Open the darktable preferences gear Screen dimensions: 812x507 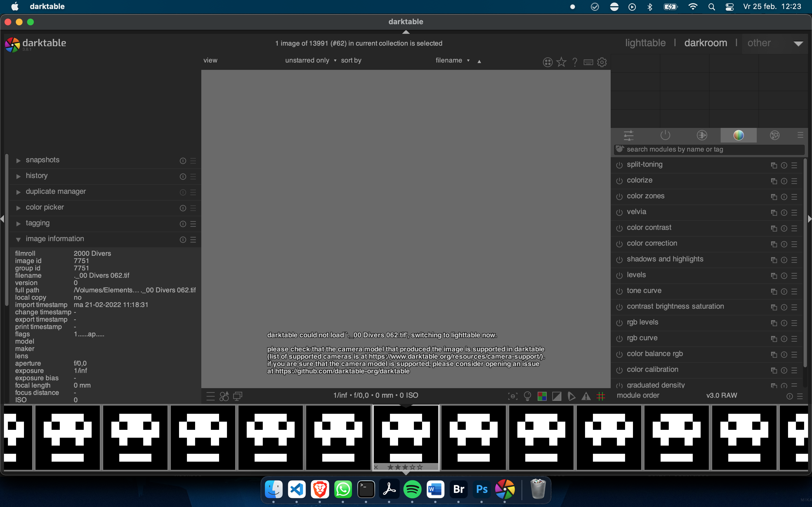602,62
